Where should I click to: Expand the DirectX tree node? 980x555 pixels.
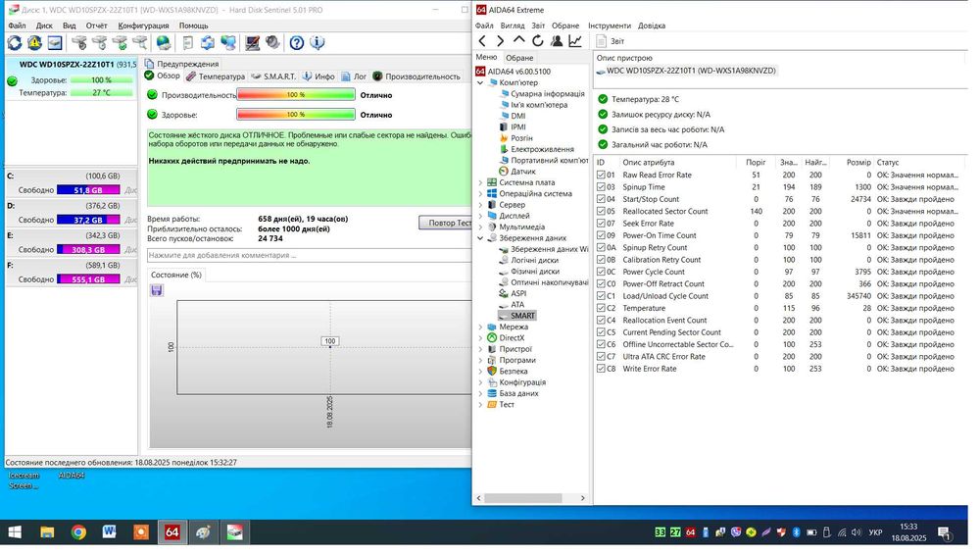pos(480,338)
